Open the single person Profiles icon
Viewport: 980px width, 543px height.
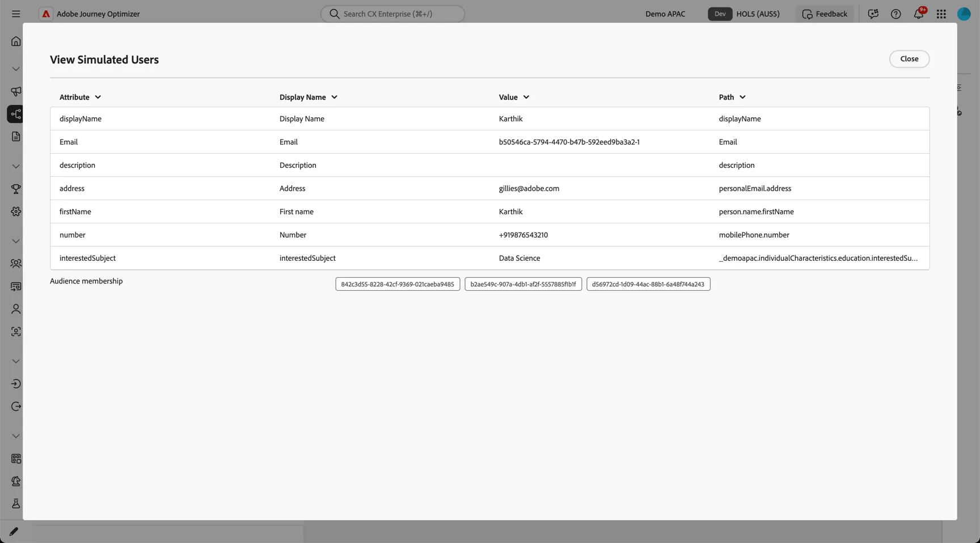point(16,309)
